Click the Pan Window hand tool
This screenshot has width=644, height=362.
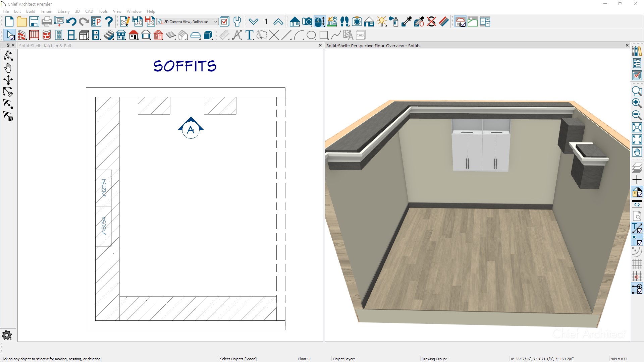637,152
